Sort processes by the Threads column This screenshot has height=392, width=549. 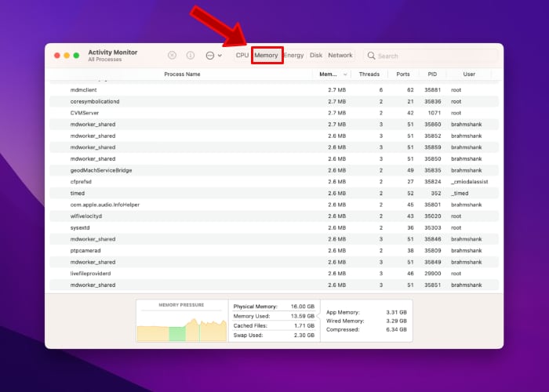click(x=369, y=74)
